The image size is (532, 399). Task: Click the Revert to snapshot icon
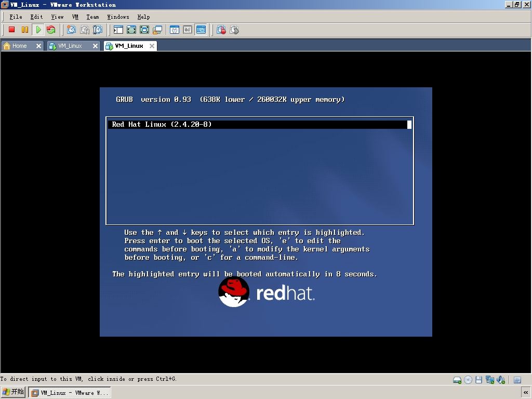(x=85, y=30)
